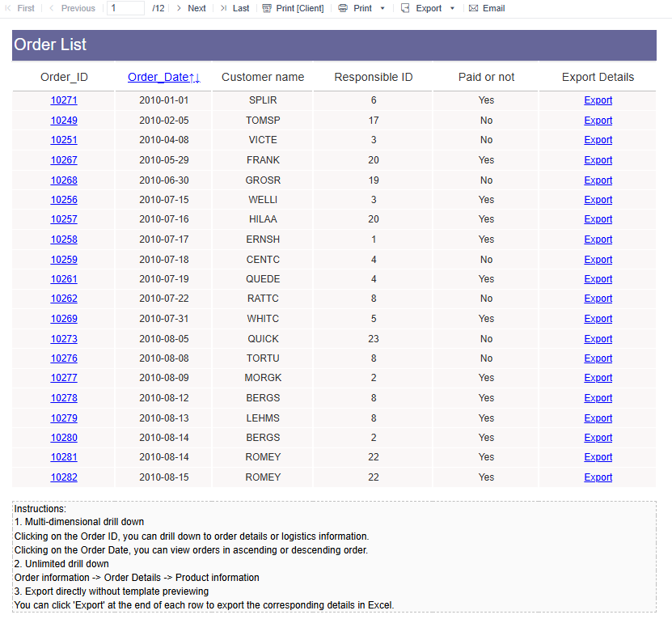Drill down into order 10268
The width and height of the screenshot is (672, 619).
click(64, 180)
